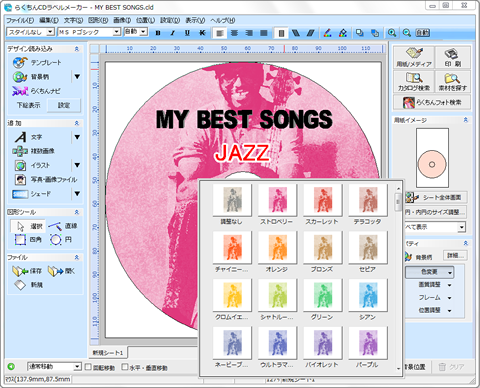This screenshot has width=480, height=388.
Task: Open the 背景柄 background pattern tool
Action: click(x=31, y=77)
